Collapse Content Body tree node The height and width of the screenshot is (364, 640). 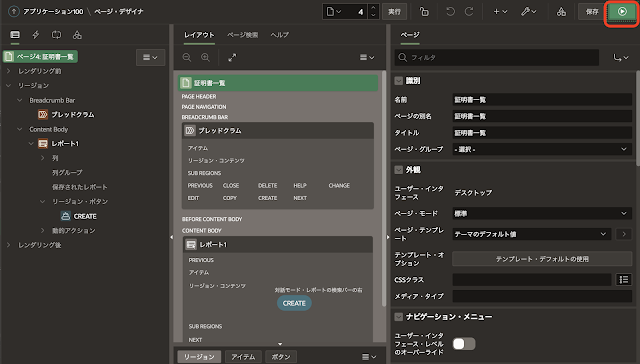click(x=20, y=129)
